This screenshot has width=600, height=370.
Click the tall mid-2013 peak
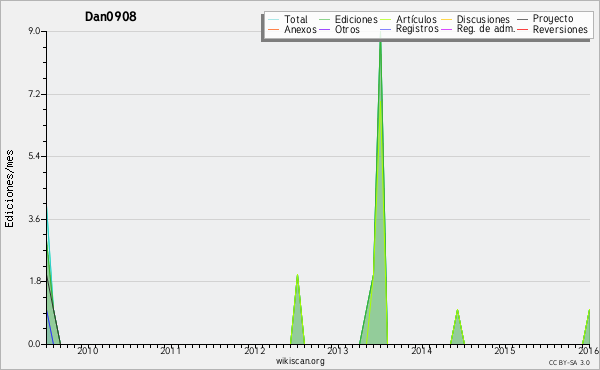click(x=380, y=191)
